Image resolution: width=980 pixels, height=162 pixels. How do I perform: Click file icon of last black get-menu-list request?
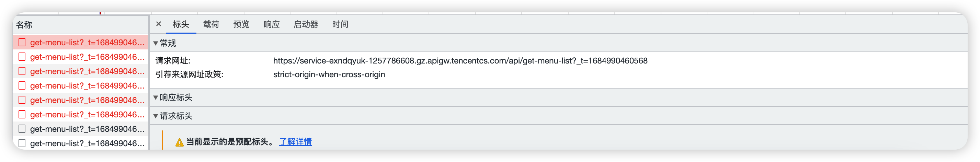[22, 143]
